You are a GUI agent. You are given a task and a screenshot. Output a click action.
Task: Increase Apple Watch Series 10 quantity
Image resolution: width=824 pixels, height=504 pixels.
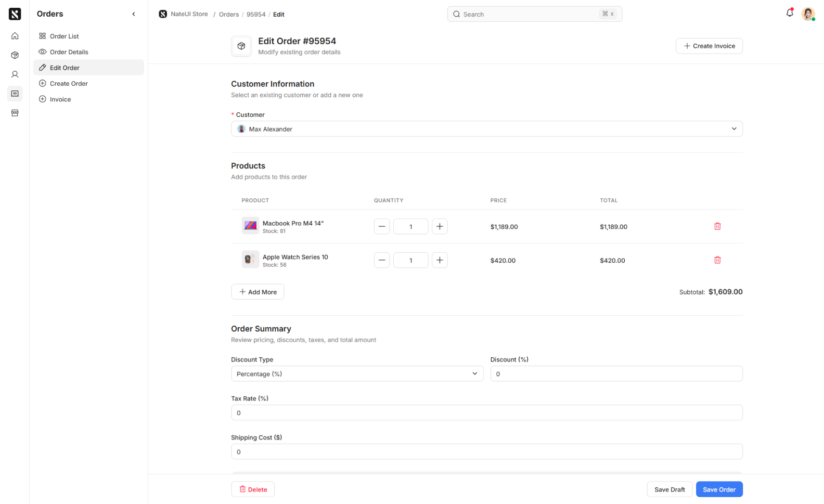point(440,260)
